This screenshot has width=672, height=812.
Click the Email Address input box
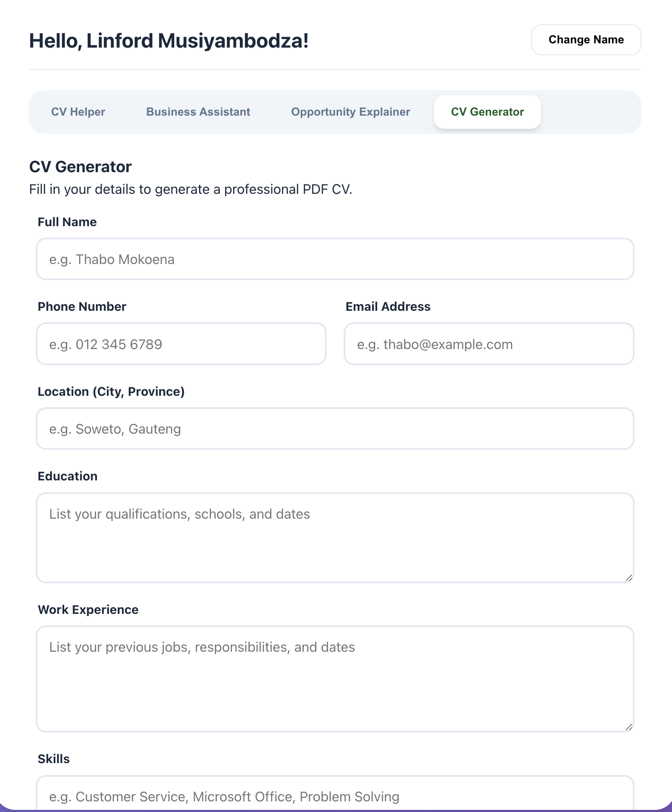(489, 344)
